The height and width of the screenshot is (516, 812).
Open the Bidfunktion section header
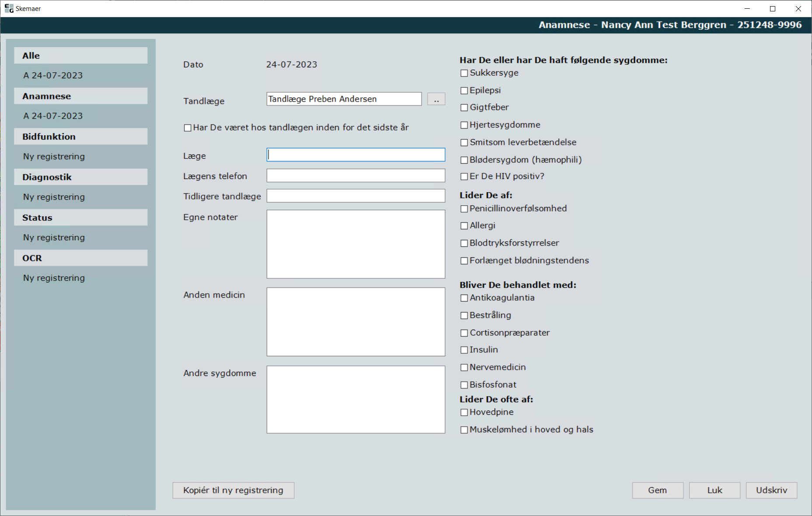click(81, 137)
